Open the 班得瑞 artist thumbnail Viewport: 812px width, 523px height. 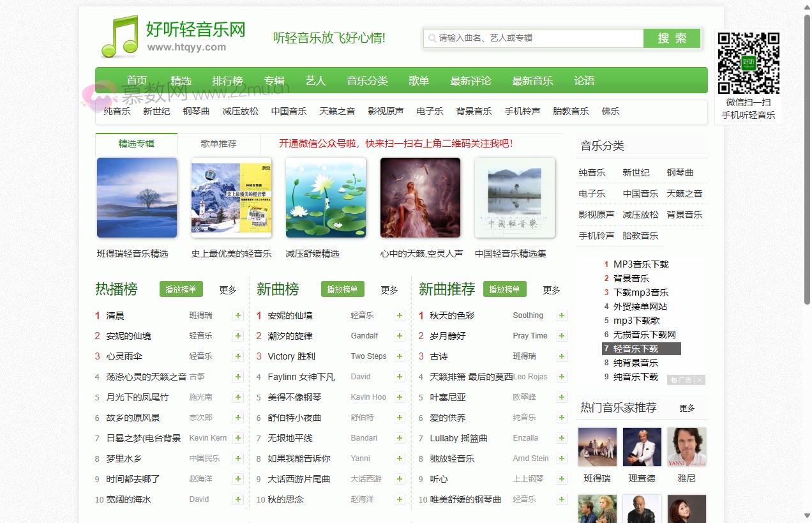click(597, 447)
